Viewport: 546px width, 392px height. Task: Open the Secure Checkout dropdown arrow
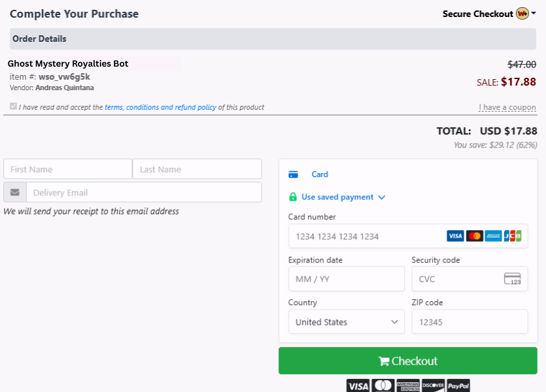[534, 13]
